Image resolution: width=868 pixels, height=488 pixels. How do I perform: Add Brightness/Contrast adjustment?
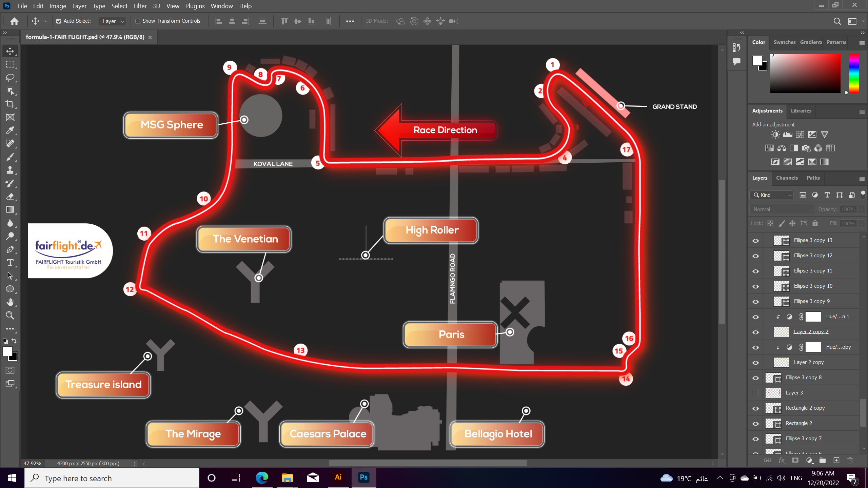point(775,135)
